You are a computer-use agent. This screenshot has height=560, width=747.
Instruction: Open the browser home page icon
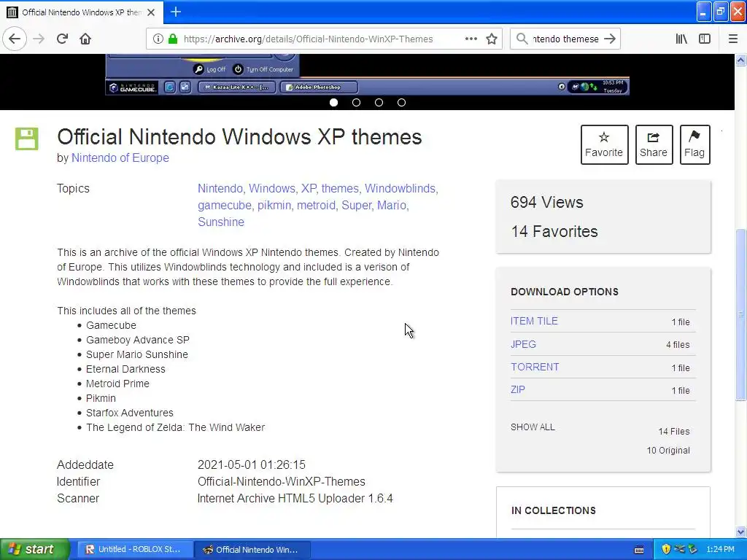pos(85,39)
